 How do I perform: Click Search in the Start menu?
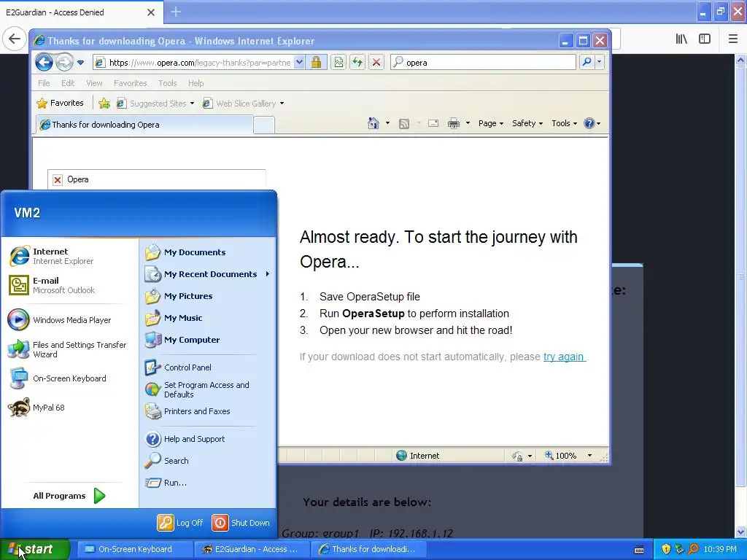tap(207, 461)
